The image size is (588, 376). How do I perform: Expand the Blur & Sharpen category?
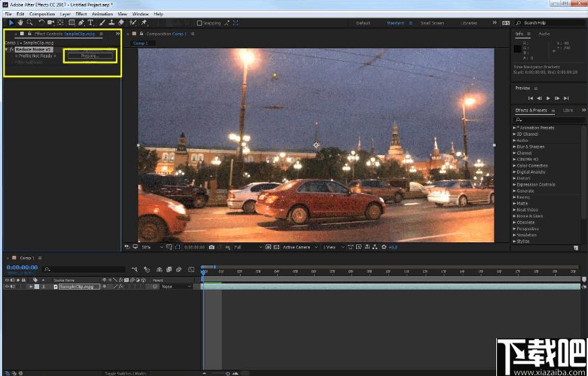(514, 146)
